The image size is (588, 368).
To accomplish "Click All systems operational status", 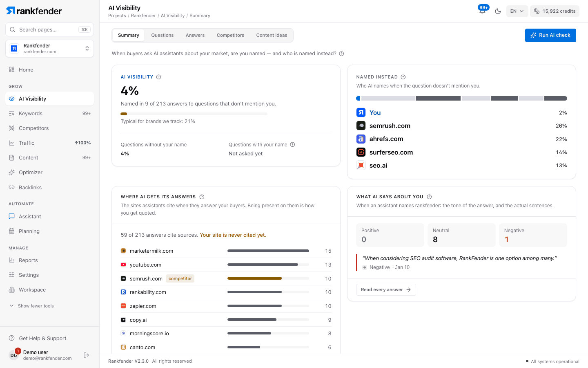I will [x=552, y=361].
